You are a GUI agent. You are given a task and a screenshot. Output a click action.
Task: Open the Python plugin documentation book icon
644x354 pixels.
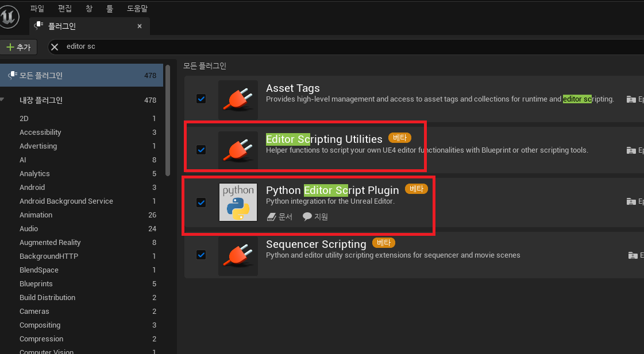point(272,216)
